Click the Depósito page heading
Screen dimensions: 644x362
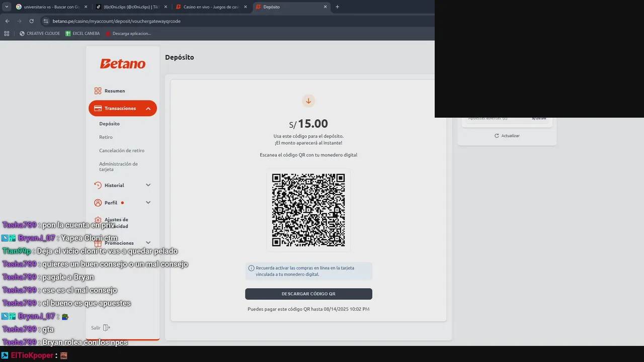point(180,57)
